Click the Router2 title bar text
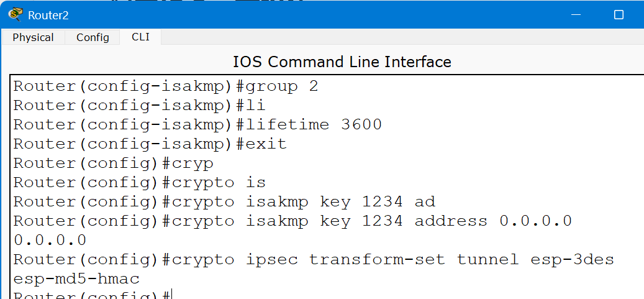The image size is (644, 299). coord(48,15)
